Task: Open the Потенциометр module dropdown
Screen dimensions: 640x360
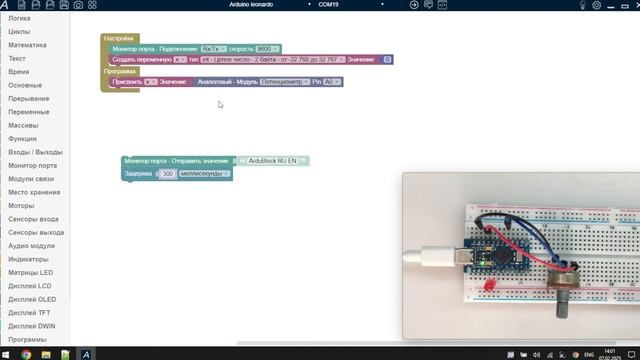Action: 285,82
